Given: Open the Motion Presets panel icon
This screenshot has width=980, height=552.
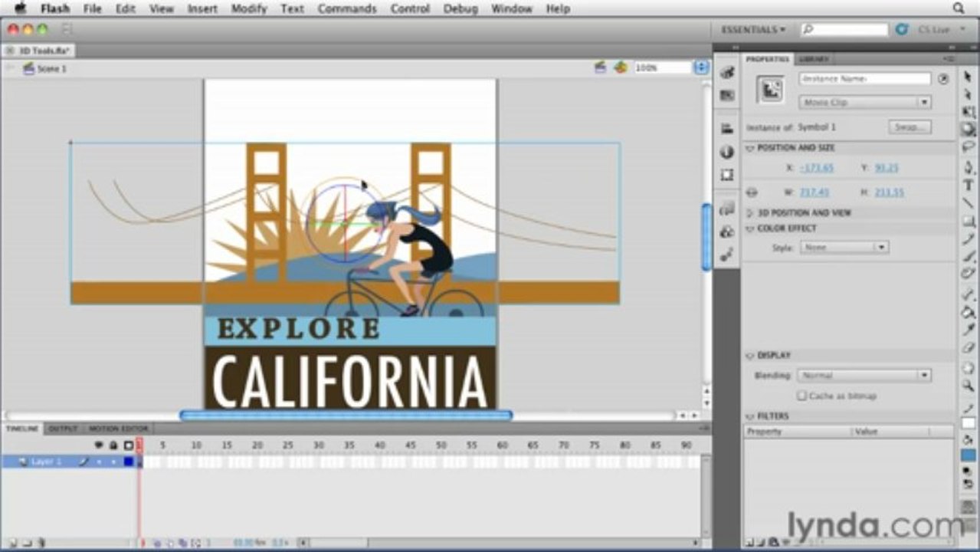Looking at the screenshot, I should click(x=727, y=254).
